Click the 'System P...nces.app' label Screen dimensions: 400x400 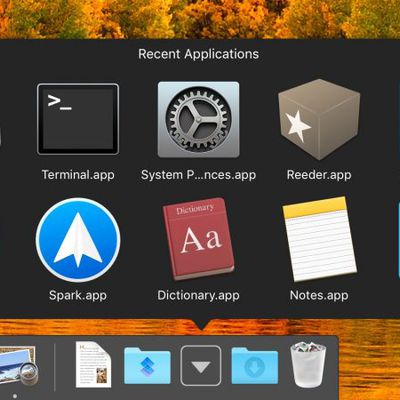[x=198, y=175]
